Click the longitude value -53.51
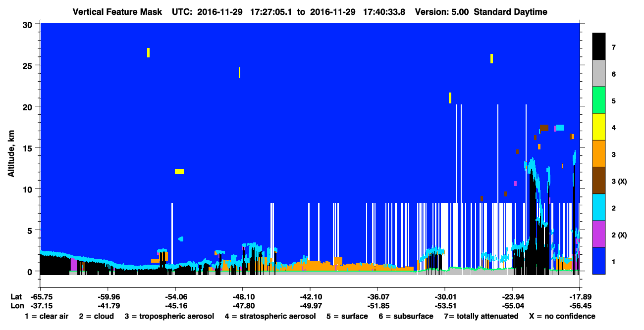The image size is (644, 330). point(444,306)
